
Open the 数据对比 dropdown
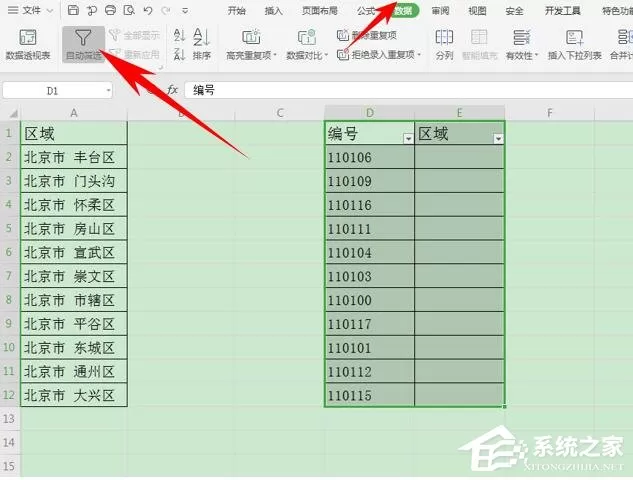[x=307, y=45]
